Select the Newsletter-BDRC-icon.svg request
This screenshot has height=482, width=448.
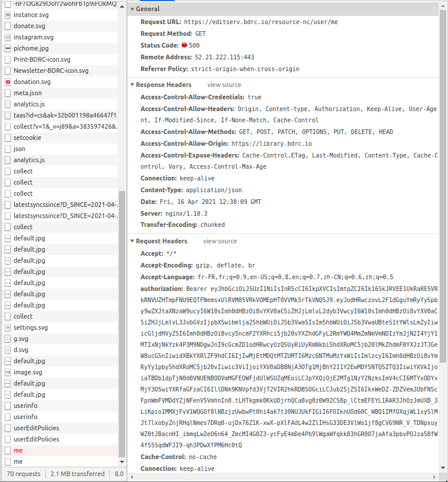[60, 71]
